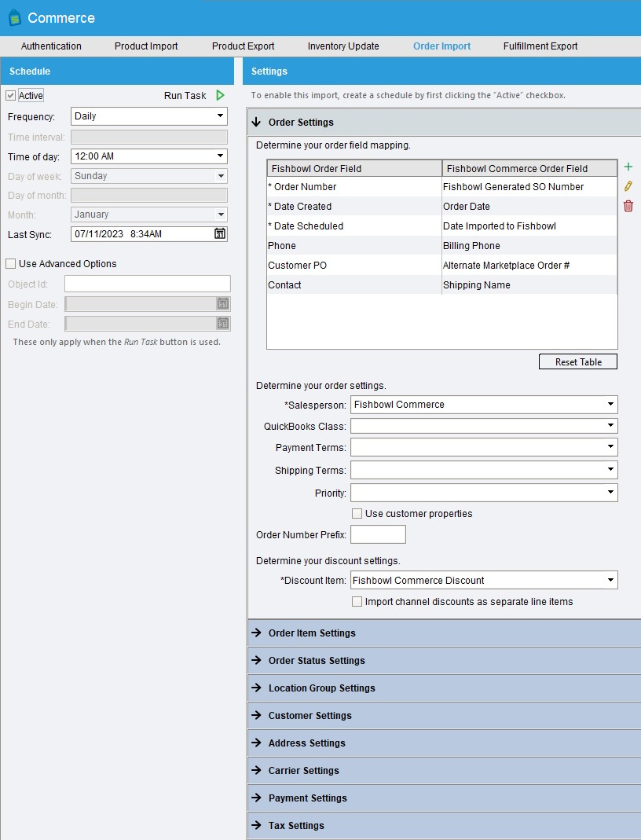Select the Customer PO mapping row

click(353, 266)
